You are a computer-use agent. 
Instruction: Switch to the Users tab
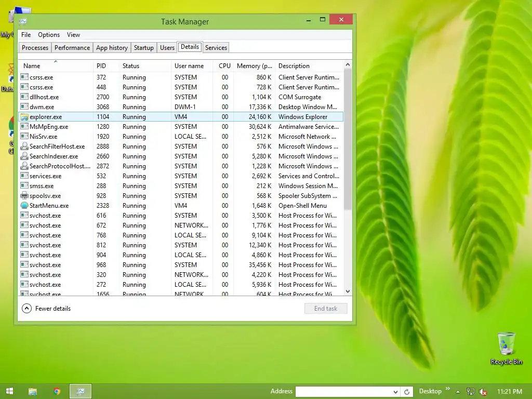pos(167,47)
